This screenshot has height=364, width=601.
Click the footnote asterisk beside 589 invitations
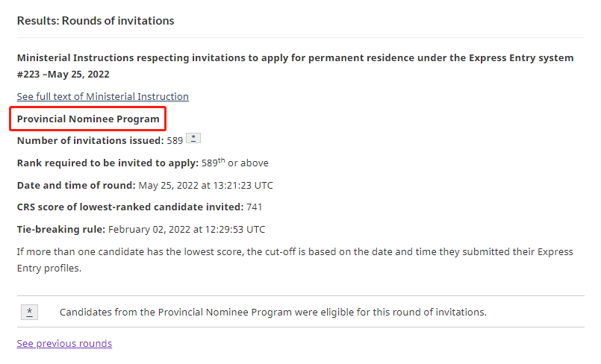193,139
